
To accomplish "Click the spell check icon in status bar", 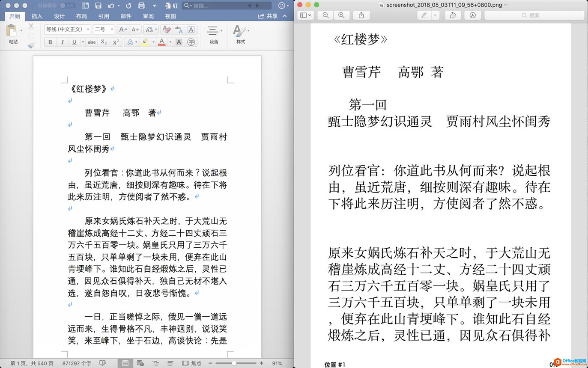I will coord(103,363).
